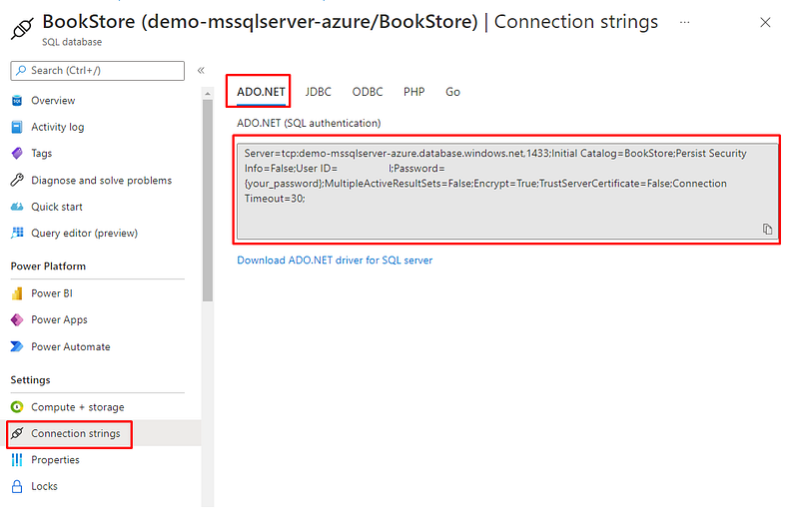Select Connection strings in Settings
The image size is (799, 532).
tap(76, 433)
